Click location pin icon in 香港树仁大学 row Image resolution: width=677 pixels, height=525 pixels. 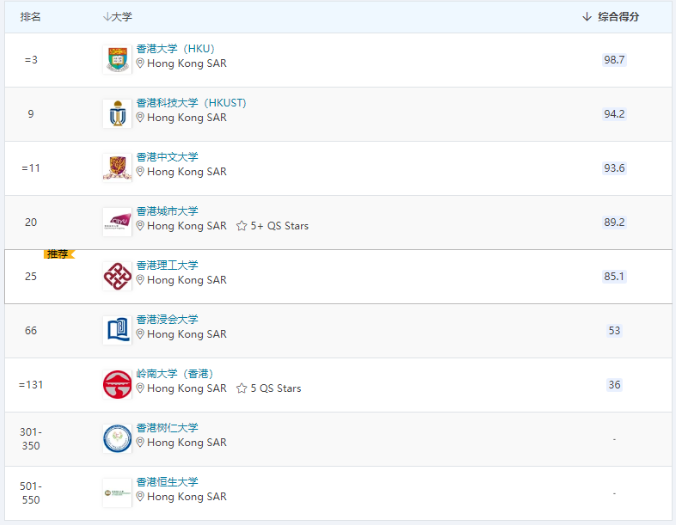[x=140, y=442]
